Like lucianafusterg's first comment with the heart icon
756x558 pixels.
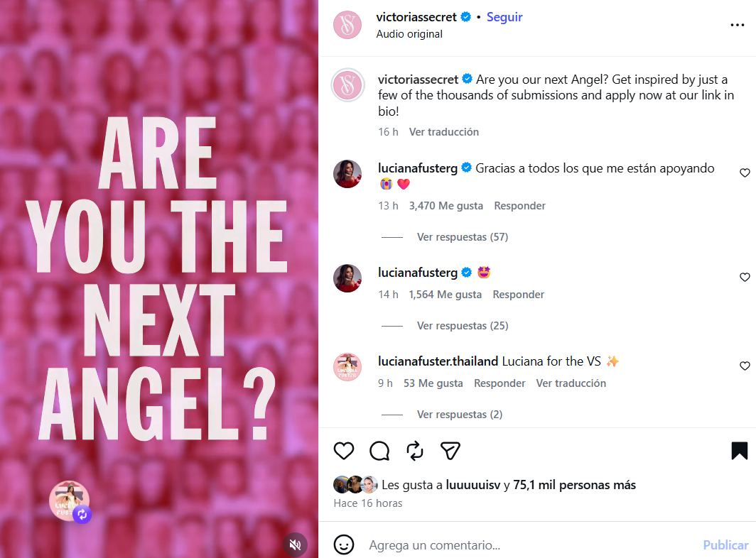(745, 173)
